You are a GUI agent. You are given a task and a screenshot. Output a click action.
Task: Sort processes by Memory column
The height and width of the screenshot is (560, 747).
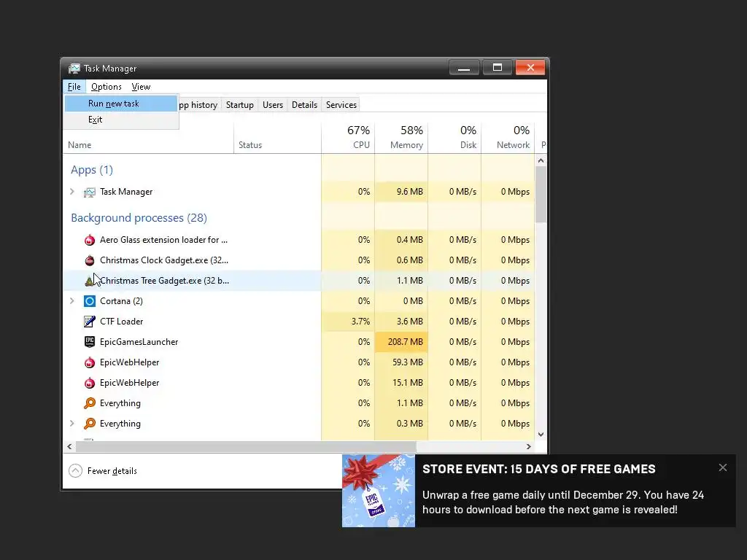[401, 138]
